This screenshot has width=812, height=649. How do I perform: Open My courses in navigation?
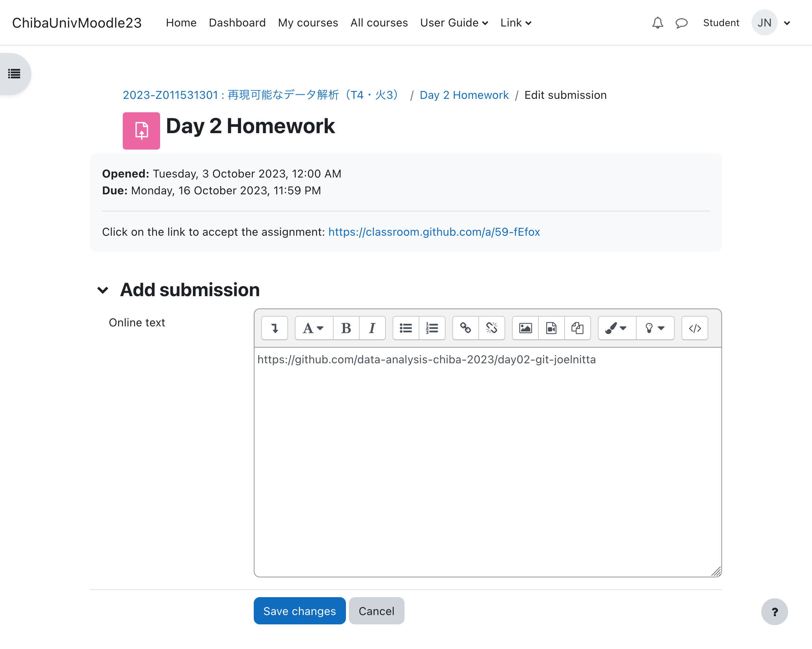[308, 23]
